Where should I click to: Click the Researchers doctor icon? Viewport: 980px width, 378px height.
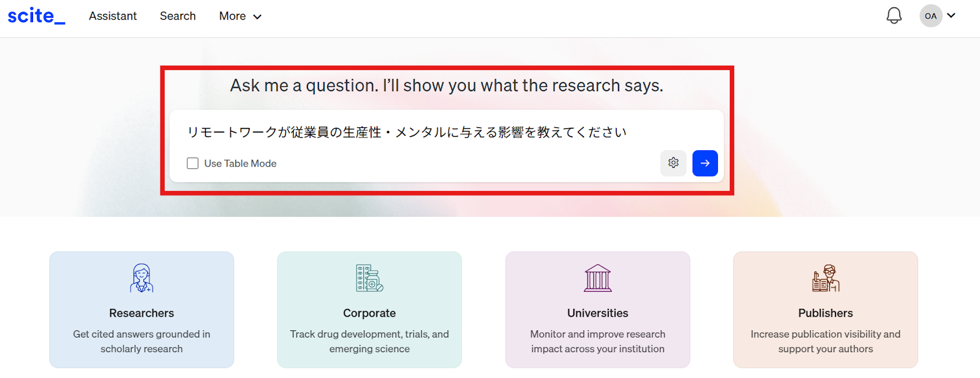click(141, 278)
